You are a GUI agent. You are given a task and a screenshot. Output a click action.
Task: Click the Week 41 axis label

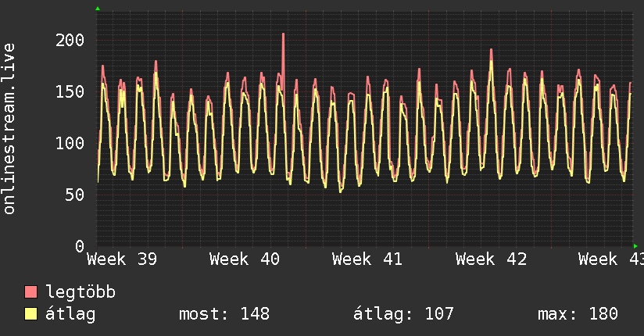click(367, 259)
